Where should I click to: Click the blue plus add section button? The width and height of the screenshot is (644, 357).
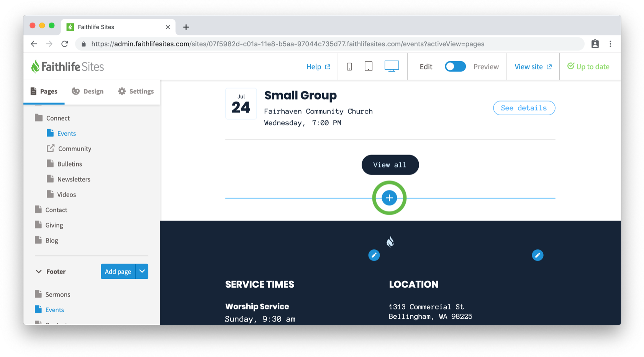click(x=389, y=198)
